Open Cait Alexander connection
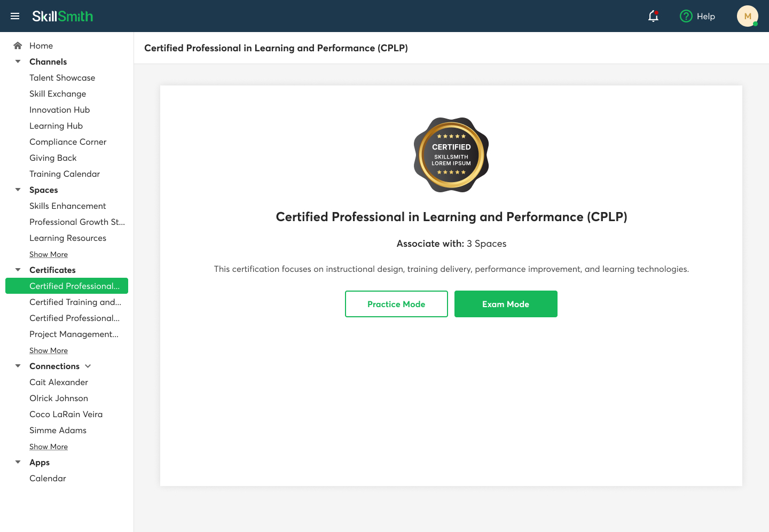Image resolution: width=769 pixels, height=532 pixels. [x=59, y=382]
